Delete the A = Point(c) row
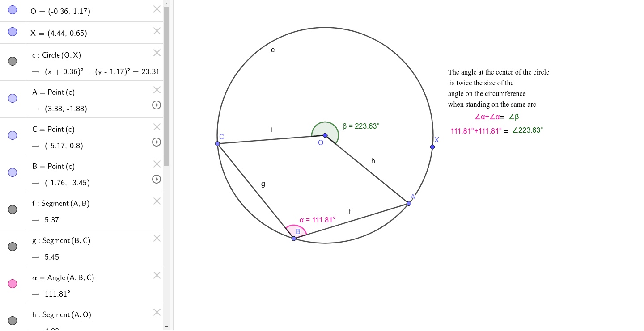Screen dimensions: 644x331 point(157,90)
